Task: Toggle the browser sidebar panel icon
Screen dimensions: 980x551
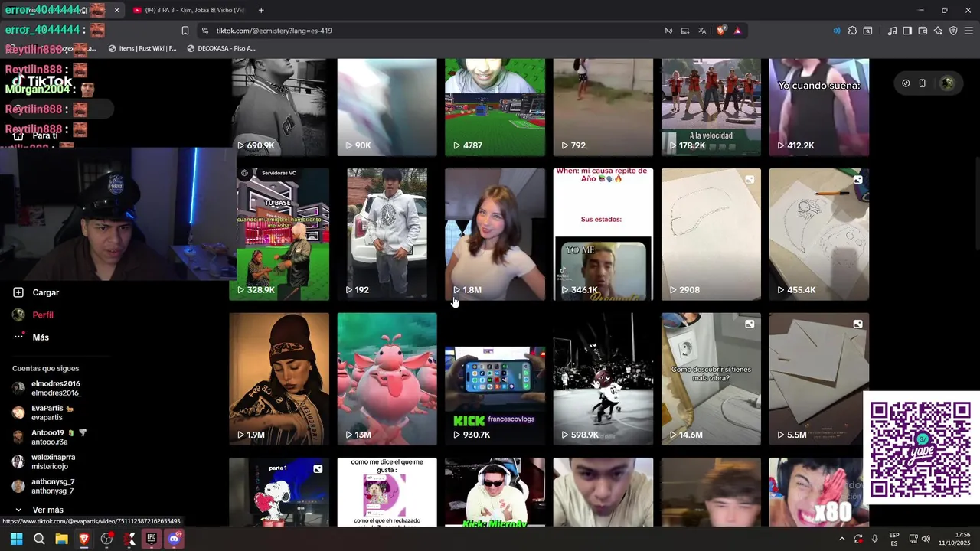Action: pyautogui.click(x=907, y=31)
